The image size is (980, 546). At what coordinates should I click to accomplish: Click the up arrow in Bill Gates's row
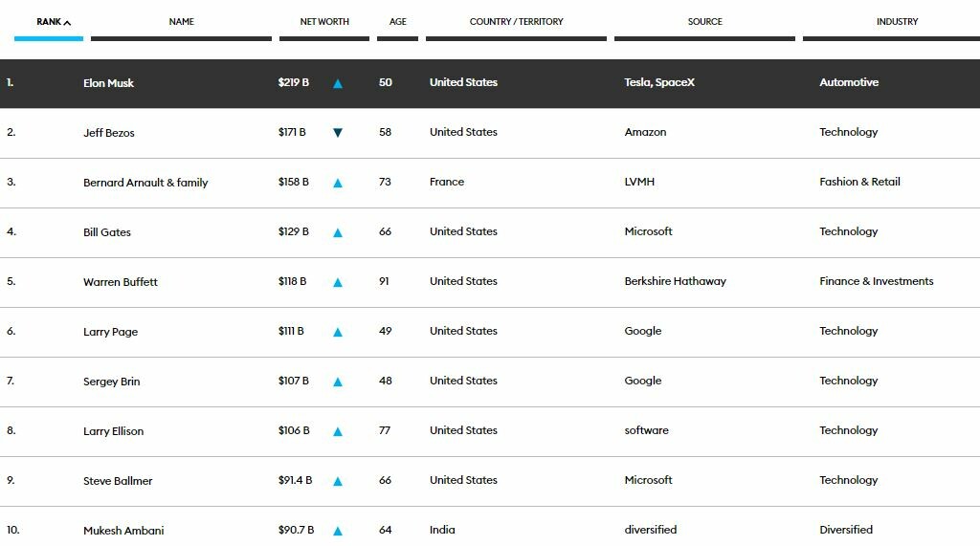[338, 232]
